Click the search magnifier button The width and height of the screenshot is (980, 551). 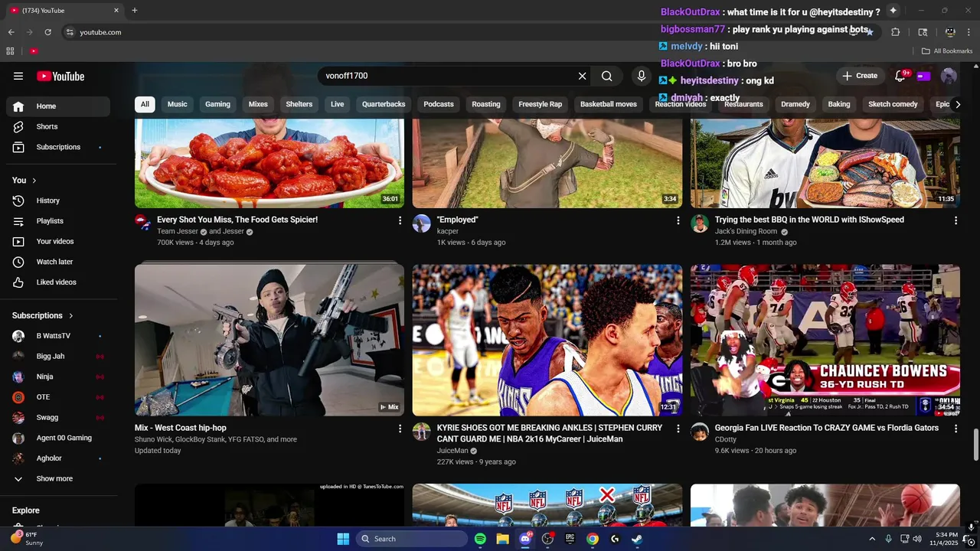pos(606,76)
